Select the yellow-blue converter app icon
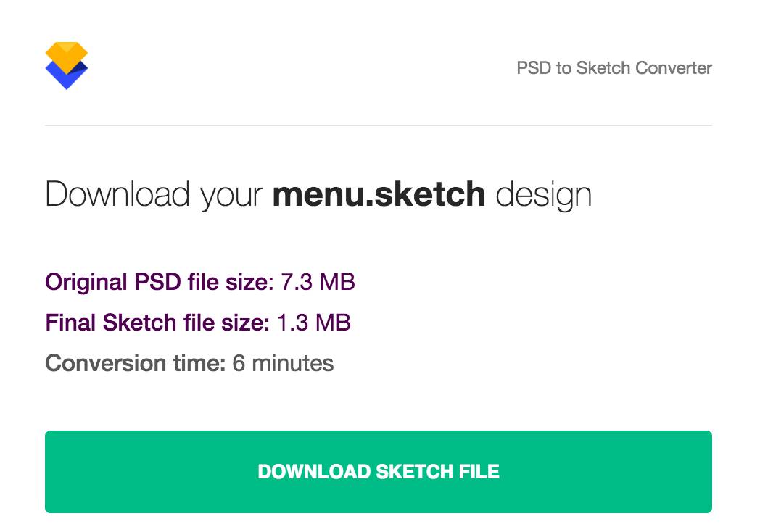 [67, 65]
